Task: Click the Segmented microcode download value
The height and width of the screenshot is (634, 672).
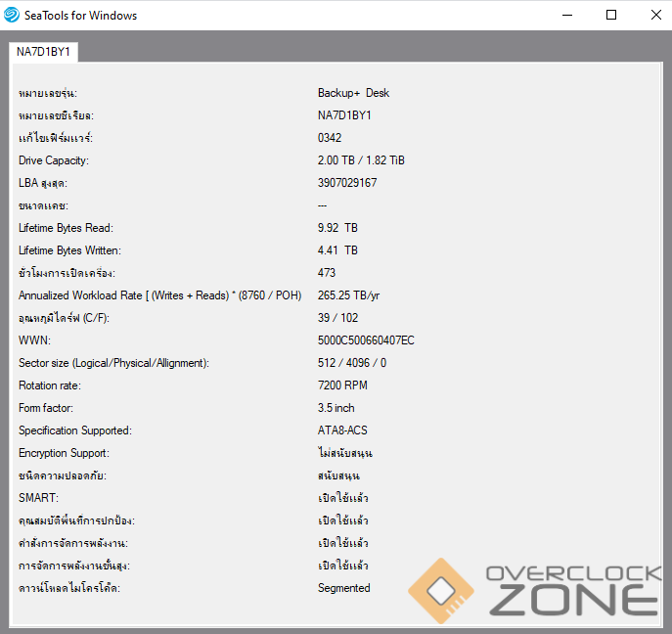Action: click(343, 588)
